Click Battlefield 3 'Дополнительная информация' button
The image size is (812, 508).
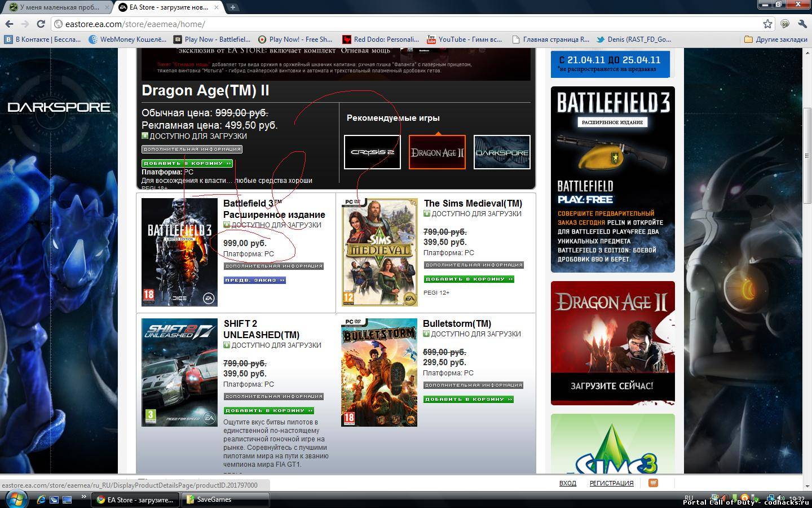tap(273, 266)
